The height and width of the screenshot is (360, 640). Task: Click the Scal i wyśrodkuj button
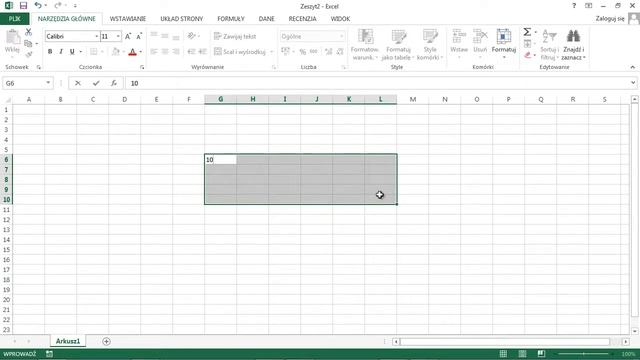(240, 52)
